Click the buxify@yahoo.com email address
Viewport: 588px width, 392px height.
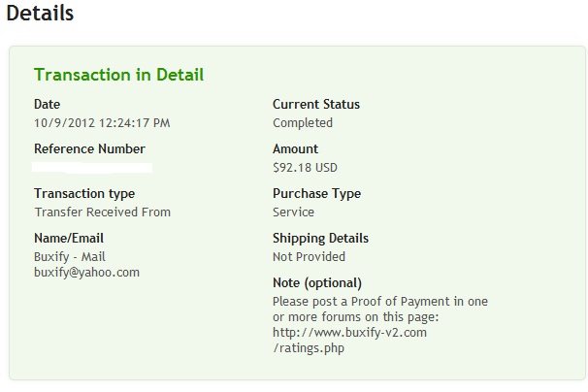[86, 272]
